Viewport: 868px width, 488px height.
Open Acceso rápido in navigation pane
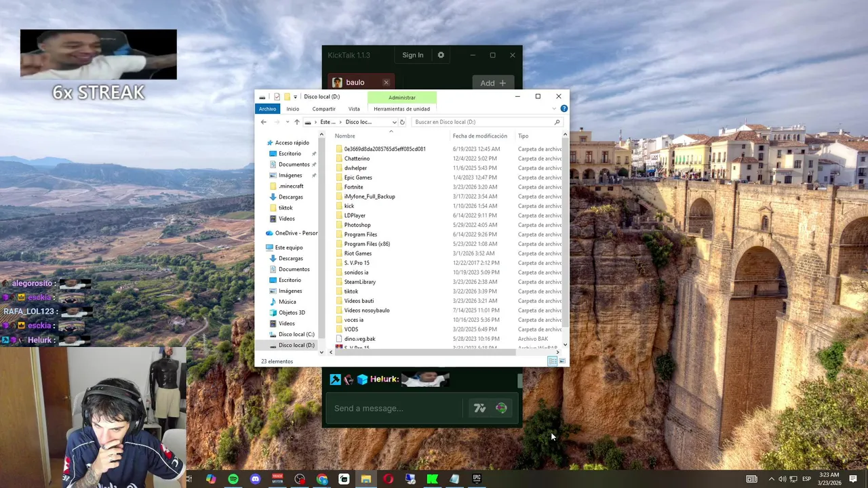292,143
